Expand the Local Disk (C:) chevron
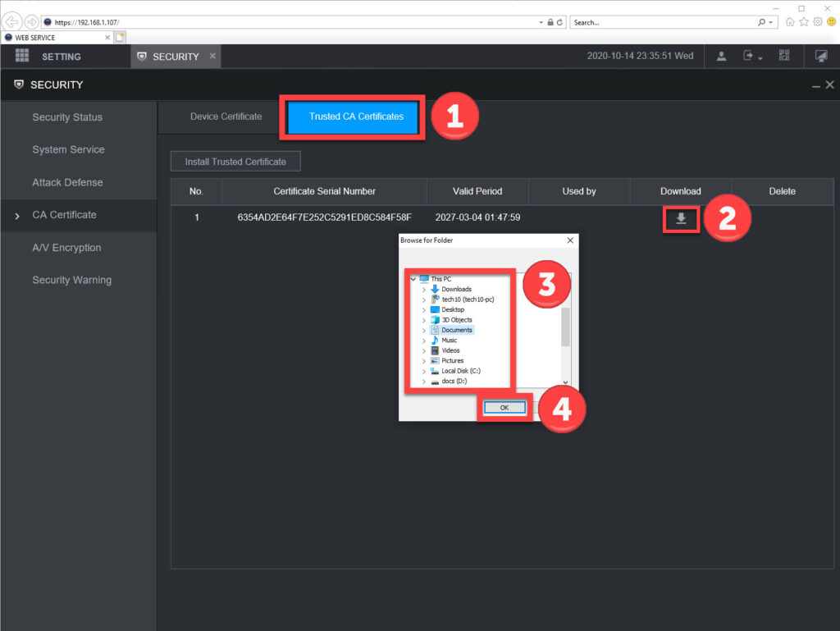Screen dimensions: 840x631 click(x=424, y=371)
